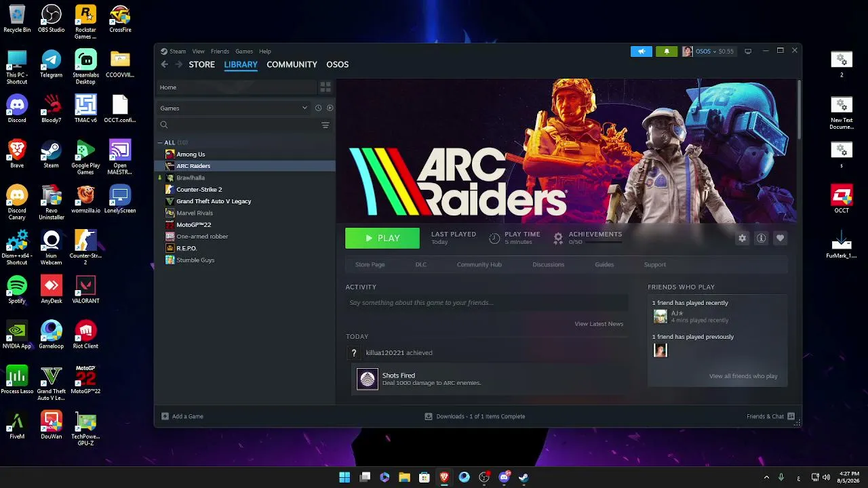Select the Discord desktop shortcut
Screen dimensions: 868x488
pos(17,108)
